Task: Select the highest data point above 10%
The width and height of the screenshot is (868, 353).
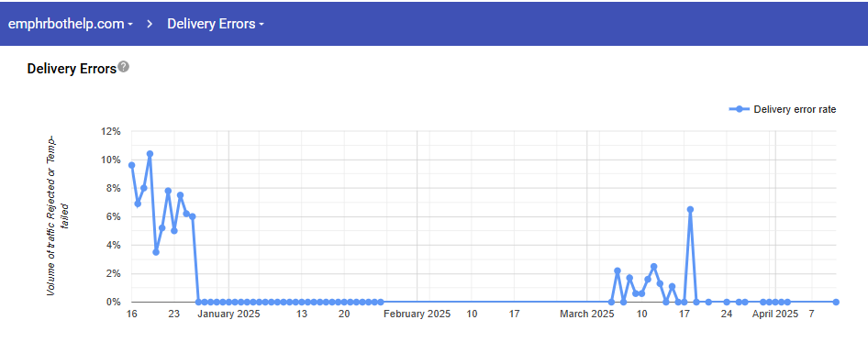Action: (150, 154)
